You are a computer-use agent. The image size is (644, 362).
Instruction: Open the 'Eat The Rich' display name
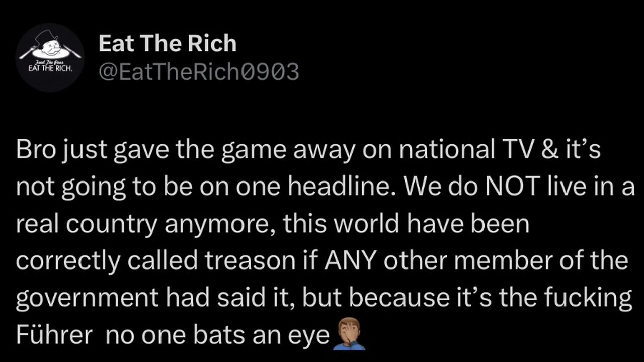pos(168,44)
